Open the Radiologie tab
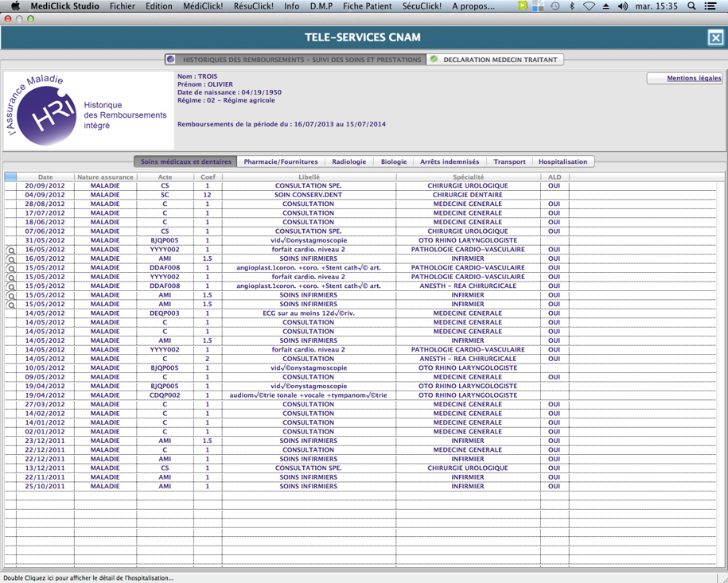The image size is (728, 583). pyautogui.click(x=348, y=161)
